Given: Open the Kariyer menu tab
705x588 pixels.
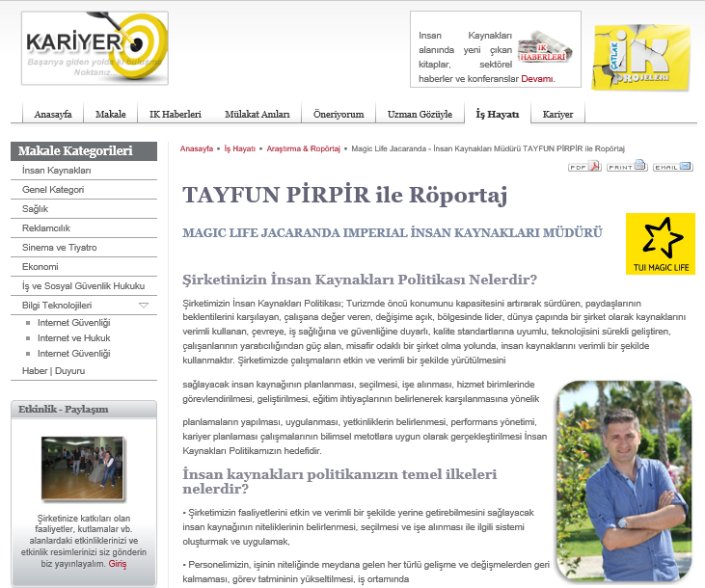Looking at the screenshot, I should click(558, 114).
